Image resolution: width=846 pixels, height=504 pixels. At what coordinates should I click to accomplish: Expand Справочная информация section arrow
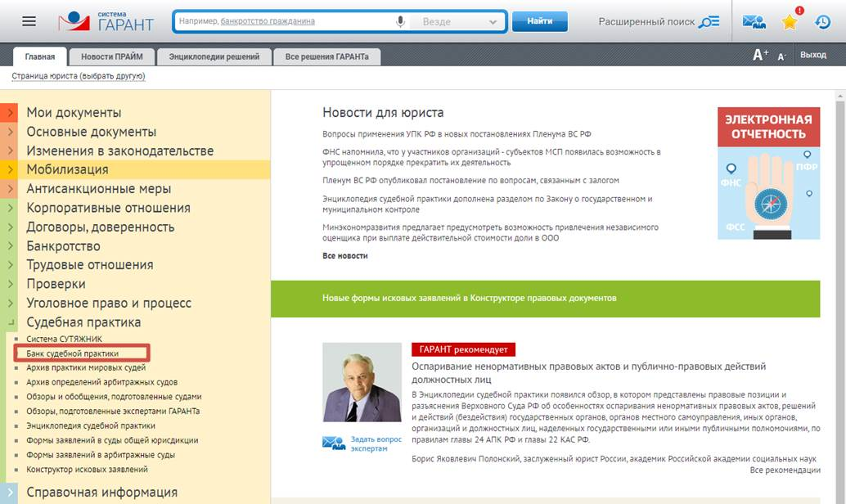9,492
